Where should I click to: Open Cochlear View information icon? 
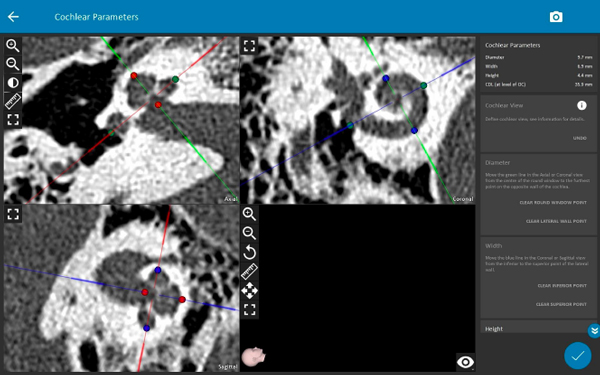582,106
